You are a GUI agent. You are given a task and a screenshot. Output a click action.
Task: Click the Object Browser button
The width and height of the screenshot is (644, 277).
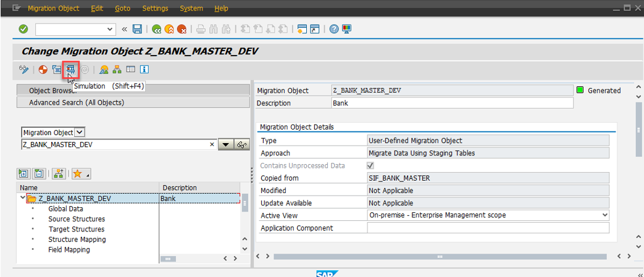pyautogui.click(x=133, y=90)
